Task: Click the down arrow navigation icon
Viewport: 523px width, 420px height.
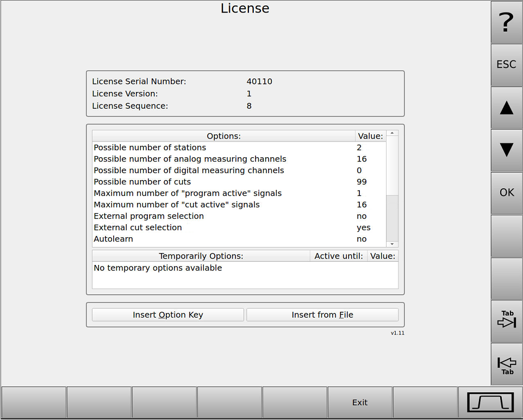Action: [x=506, y=150]
